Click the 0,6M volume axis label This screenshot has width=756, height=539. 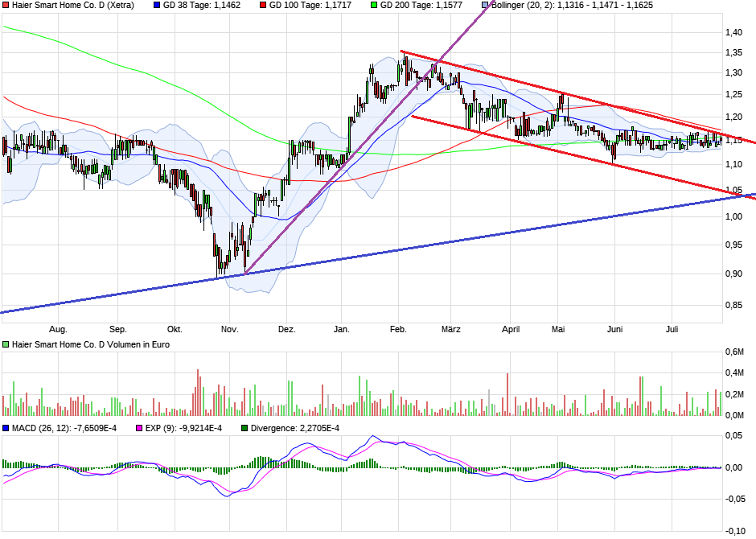pos(733,352)
